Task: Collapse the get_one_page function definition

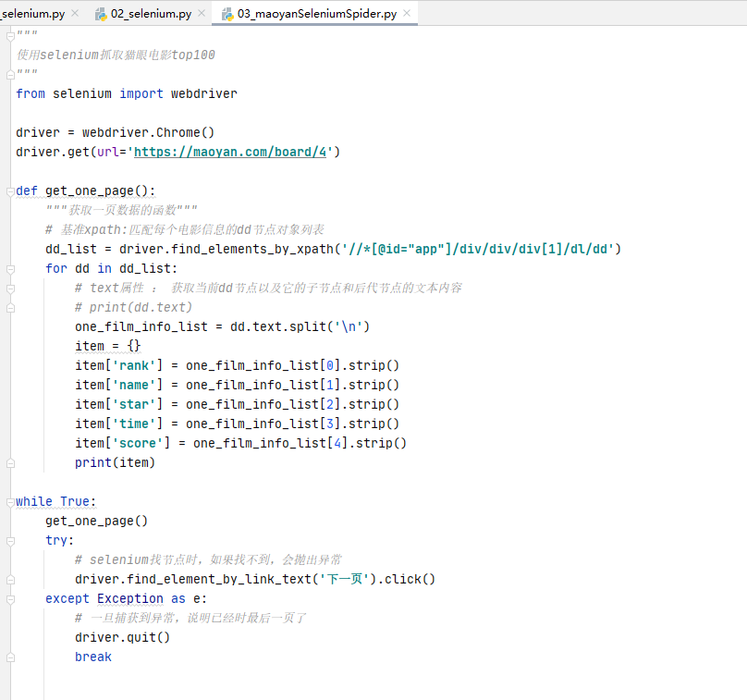Action: [x=10, y=191]
